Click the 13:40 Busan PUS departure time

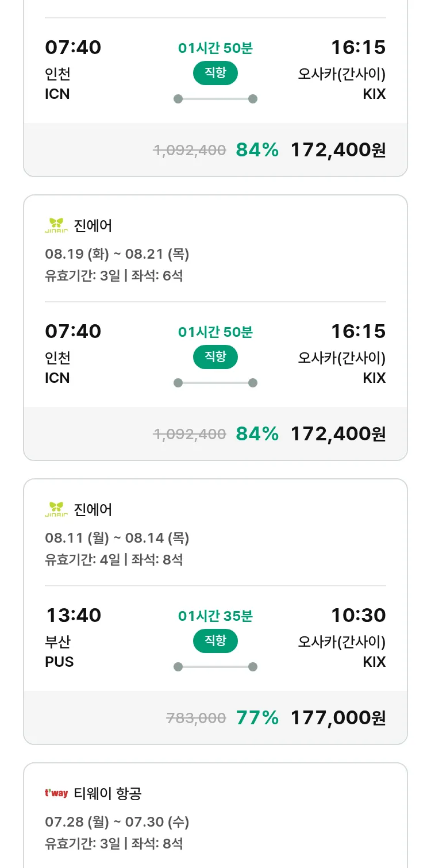click(x=73, y=615)
